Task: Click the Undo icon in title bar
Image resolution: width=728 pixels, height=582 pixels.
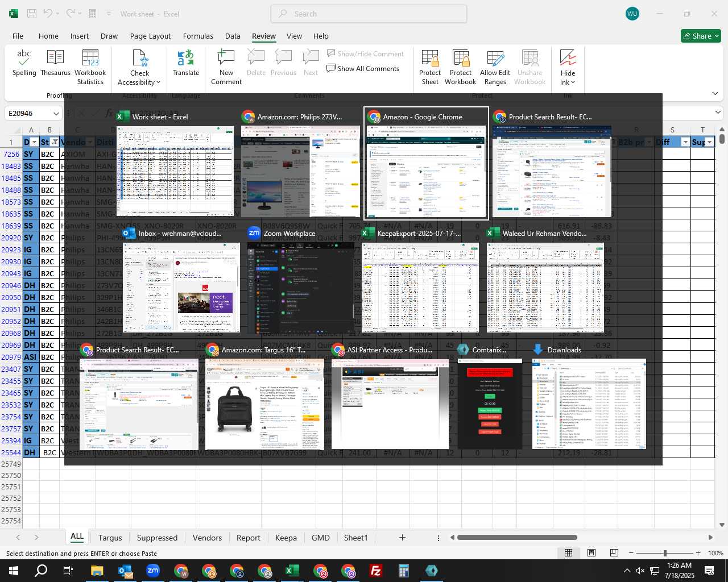Action: pos(48,14)
